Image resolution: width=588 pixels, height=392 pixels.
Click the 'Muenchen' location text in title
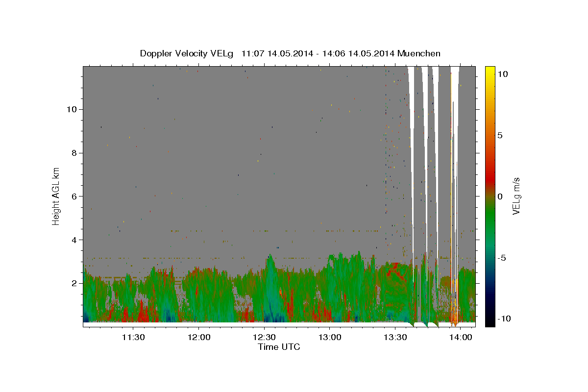coord(419,53)
